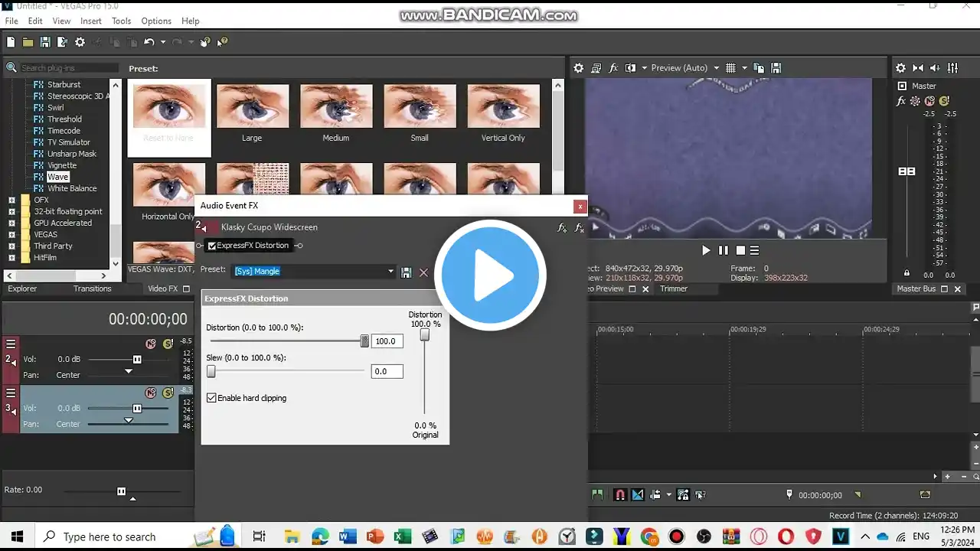Image resolution: width=980 pixels, height=551 pixels.
Task: Uncheck the ExpressFX Distortion plugin checkbox
Action: 212,246
